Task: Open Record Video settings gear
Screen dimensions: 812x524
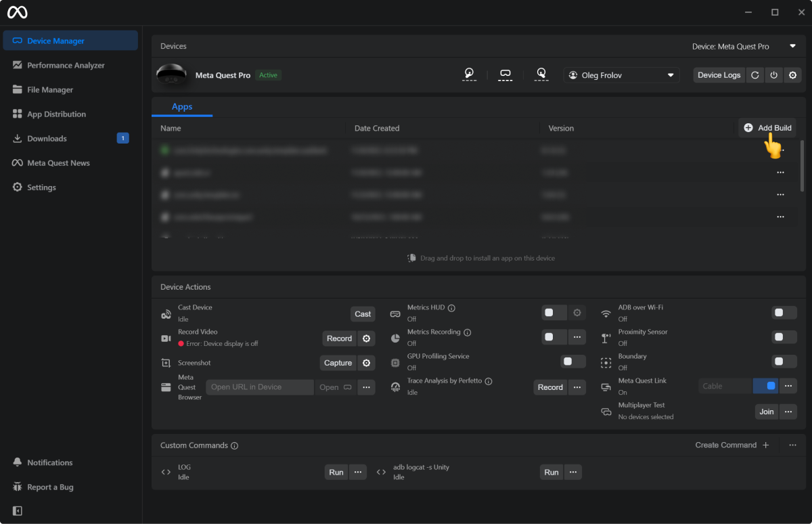Action: tap(366, 339)
